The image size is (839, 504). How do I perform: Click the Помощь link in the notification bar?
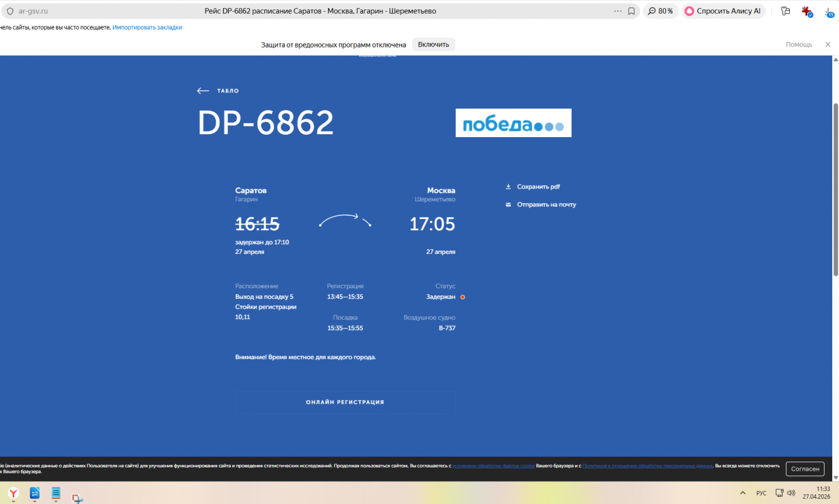coord(799,45)
